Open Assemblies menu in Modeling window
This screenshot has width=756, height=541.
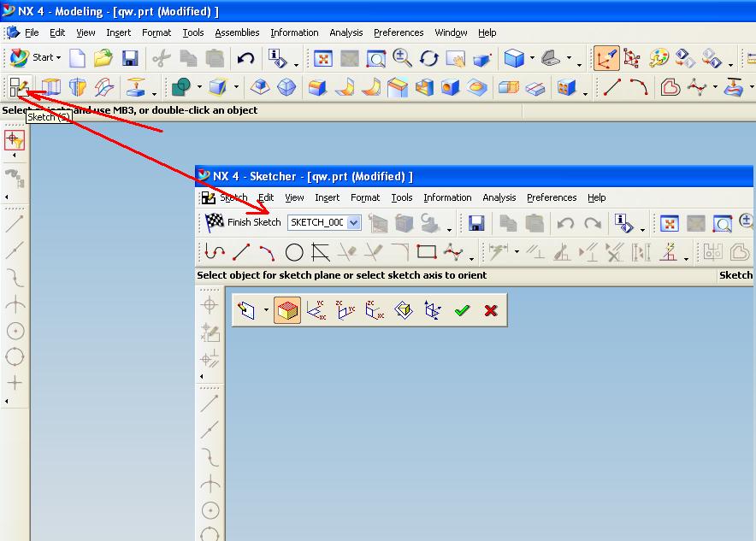click(237, 32)
